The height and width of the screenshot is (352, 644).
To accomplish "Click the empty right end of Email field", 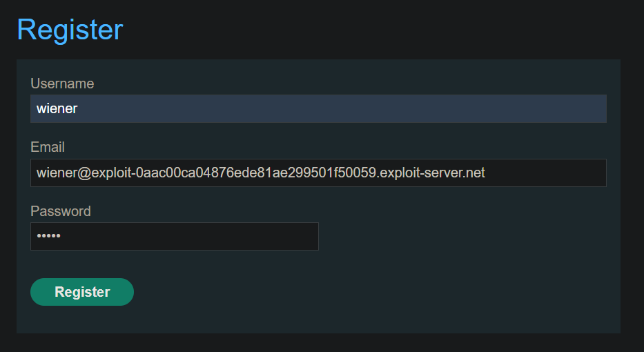I will [x=546, y=173].
